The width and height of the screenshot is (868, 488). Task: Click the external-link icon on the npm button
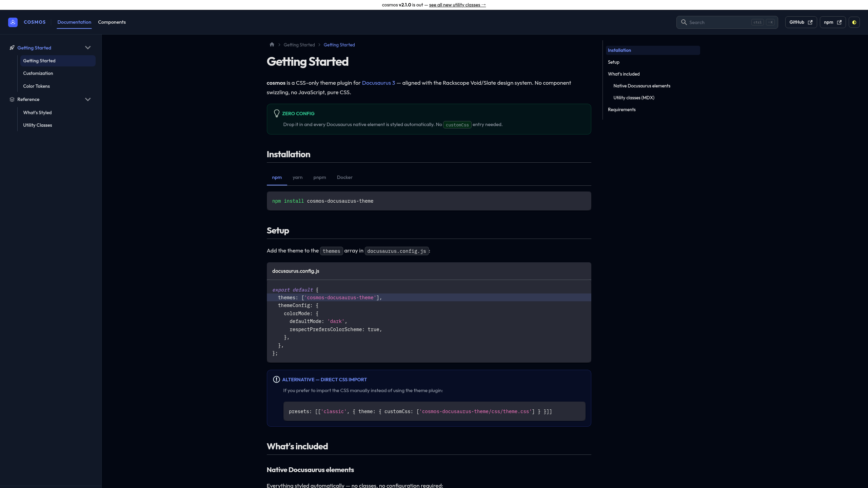(x=840, y=22)
